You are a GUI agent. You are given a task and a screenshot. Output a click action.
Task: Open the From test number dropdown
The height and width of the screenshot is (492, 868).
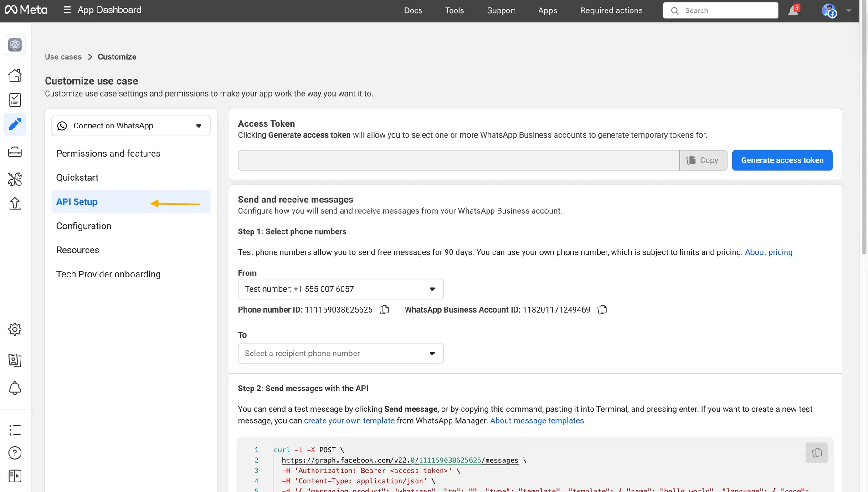(x=431, y=289)
